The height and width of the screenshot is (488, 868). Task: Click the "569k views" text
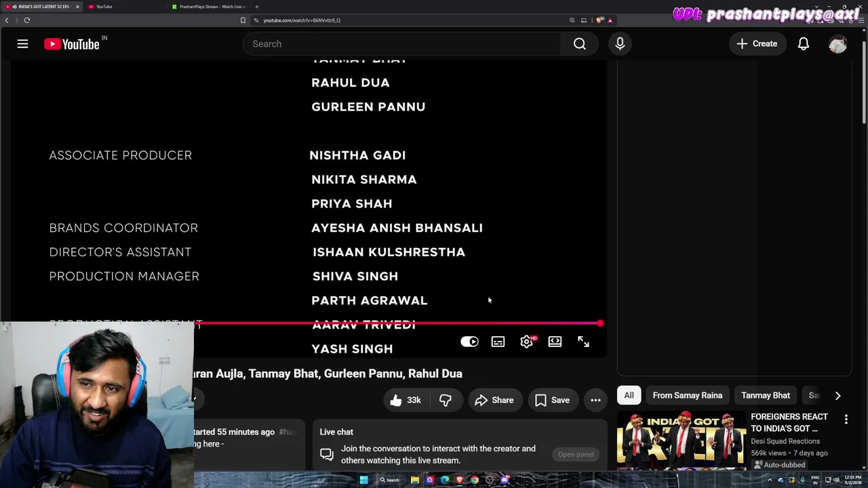pyautogui.click(x=768, y=453)
